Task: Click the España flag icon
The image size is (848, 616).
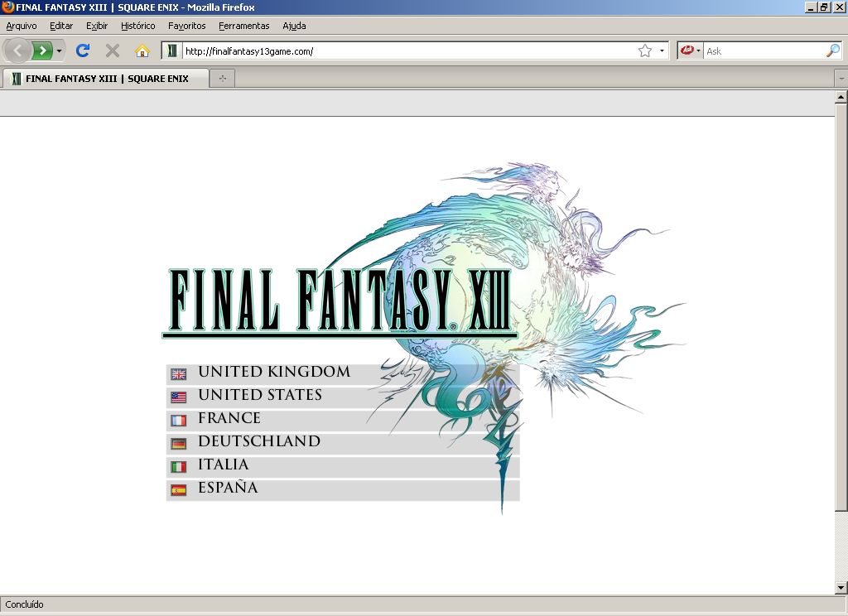Action: (179, 490)
